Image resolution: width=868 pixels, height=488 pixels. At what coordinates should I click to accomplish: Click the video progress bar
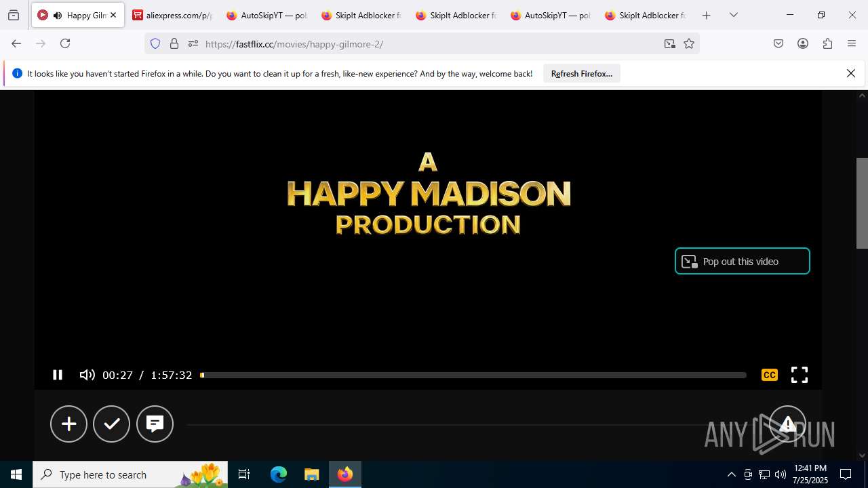tap(473, 375)
